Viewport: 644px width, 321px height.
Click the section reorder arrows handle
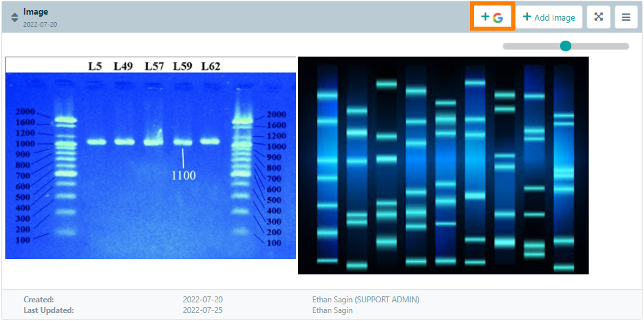[15, 17]
